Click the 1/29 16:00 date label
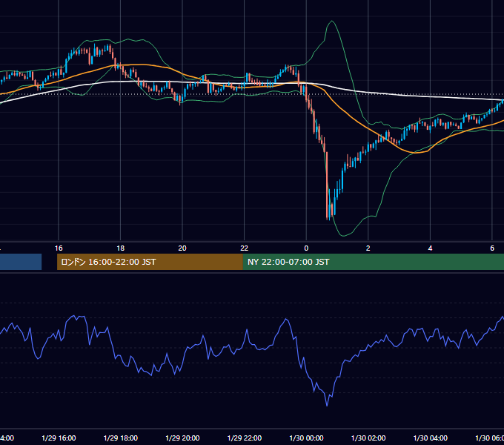This screenshot has height=445, width=504. [59, 438]
